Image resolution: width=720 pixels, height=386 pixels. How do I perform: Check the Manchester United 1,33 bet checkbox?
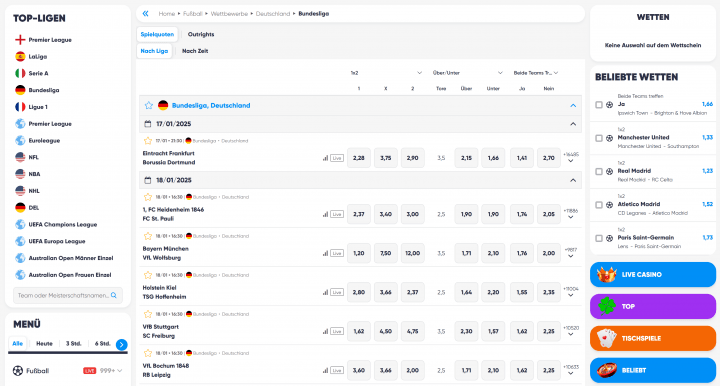(599, 138)
